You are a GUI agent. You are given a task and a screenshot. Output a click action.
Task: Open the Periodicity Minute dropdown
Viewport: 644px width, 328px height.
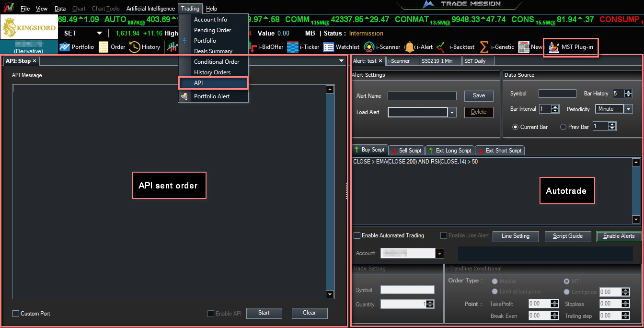628,109
